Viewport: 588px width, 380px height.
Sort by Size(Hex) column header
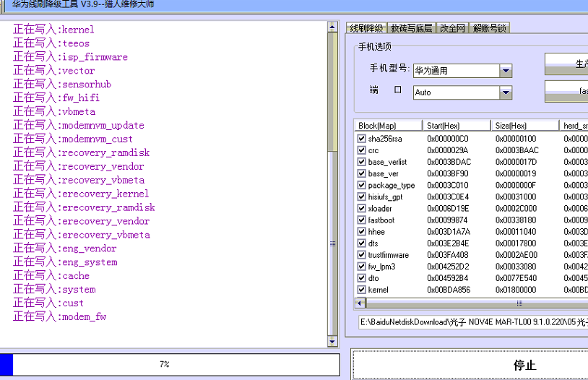pyautogui.click(x=525, y=126)
